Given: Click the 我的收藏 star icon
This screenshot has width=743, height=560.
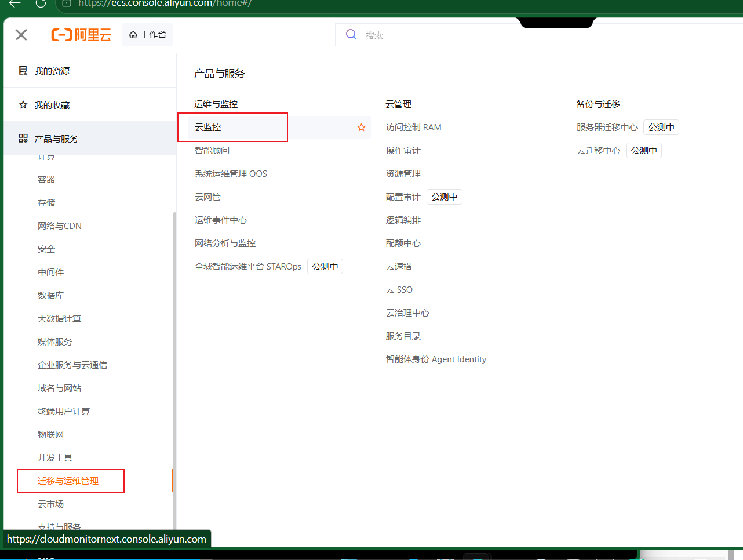Looking at the screenshot, I should [23, 105].
